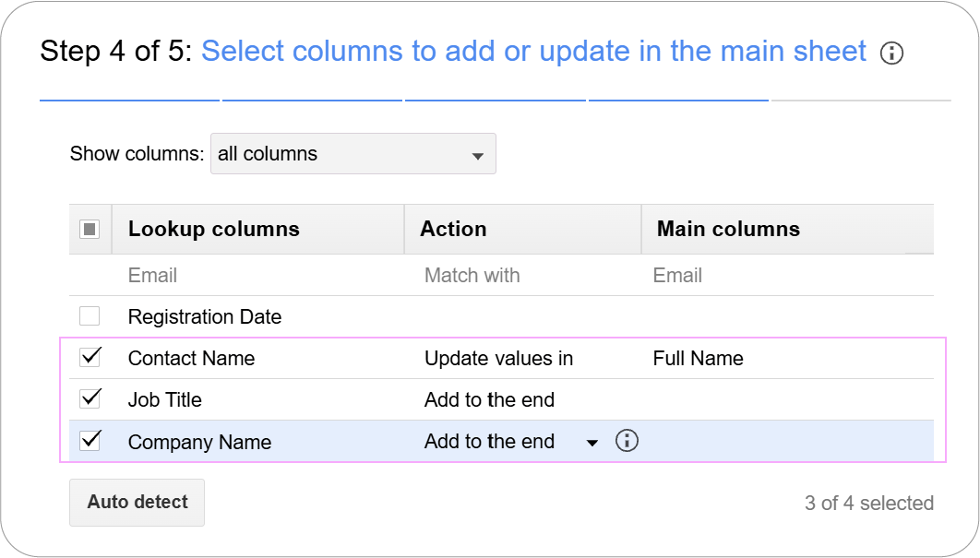
Task: Uncheck the Company Name checkbox
Action: click(90, 441)
